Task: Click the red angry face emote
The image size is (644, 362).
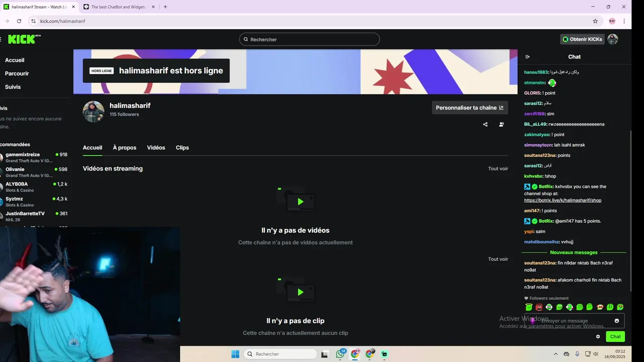Action: tap(539, 307)
